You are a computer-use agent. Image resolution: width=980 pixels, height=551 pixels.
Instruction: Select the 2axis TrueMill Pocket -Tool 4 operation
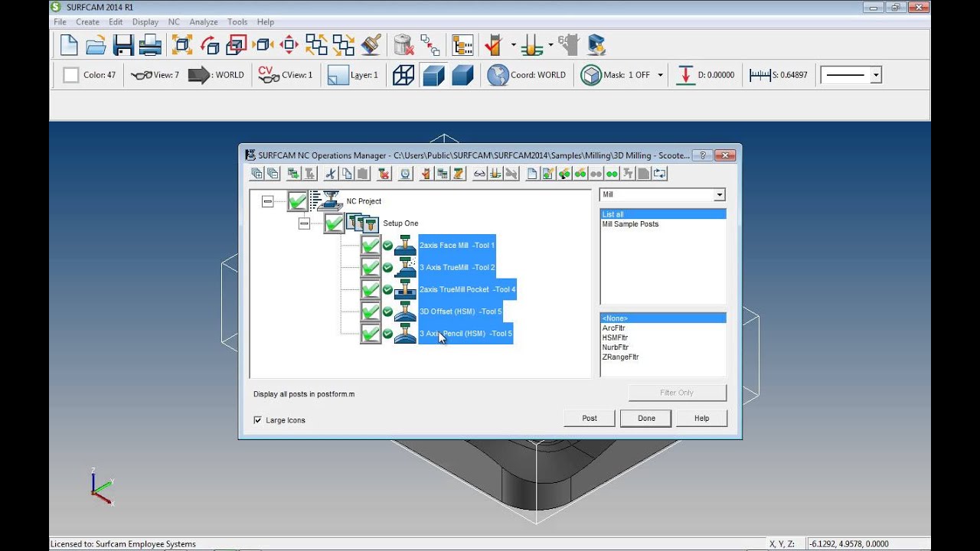tap(467, 289)
